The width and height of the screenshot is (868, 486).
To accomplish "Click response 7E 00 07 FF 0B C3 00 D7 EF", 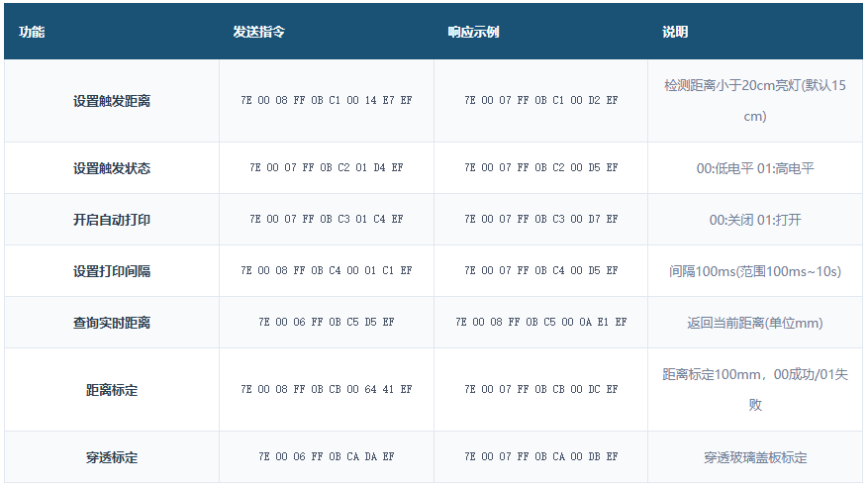I will pos(540,219).
